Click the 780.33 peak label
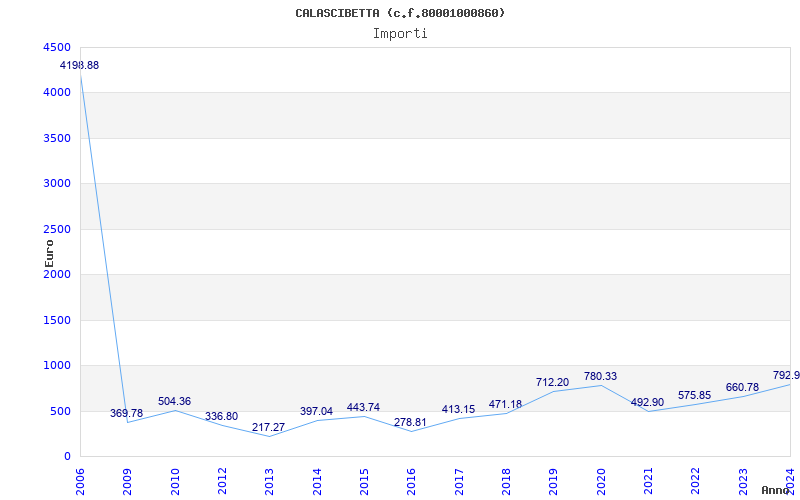Viewport: 800px width, 500px height. pos(600,376)
